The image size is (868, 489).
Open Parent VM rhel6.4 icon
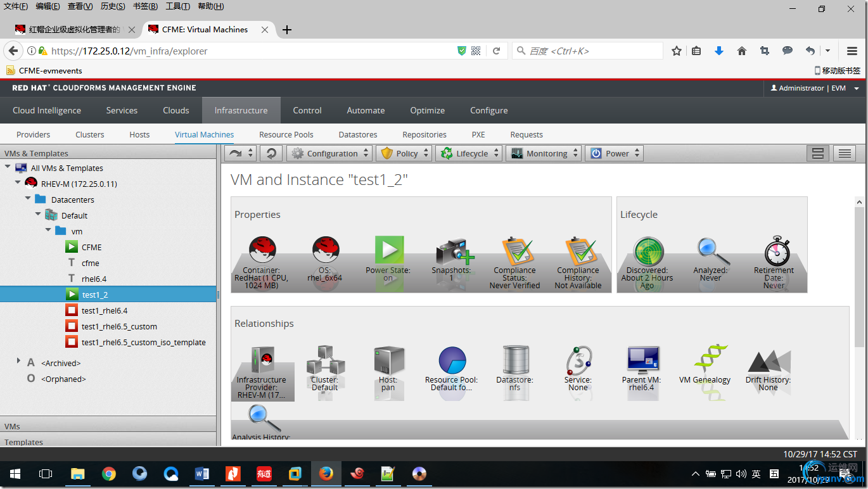(642, 360)
